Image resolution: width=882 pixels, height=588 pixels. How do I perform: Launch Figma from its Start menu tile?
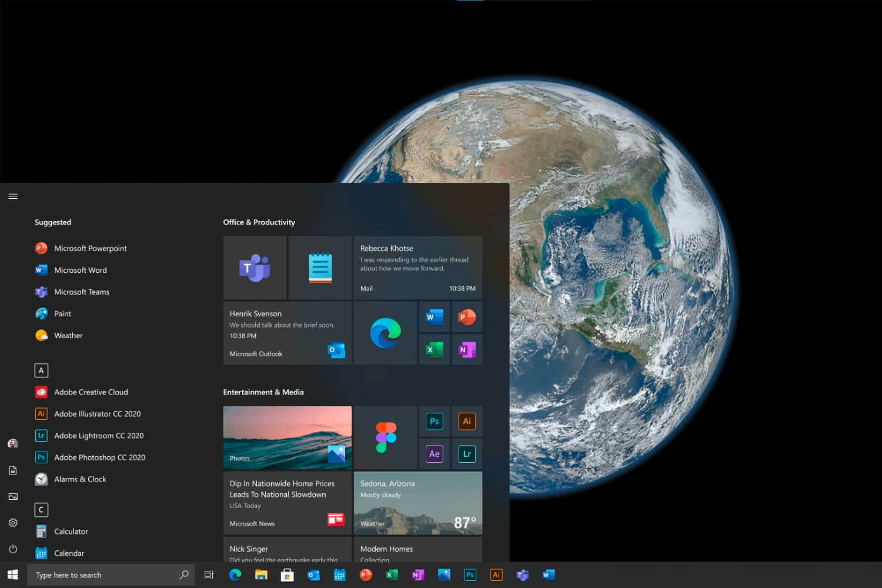[385, 437]
